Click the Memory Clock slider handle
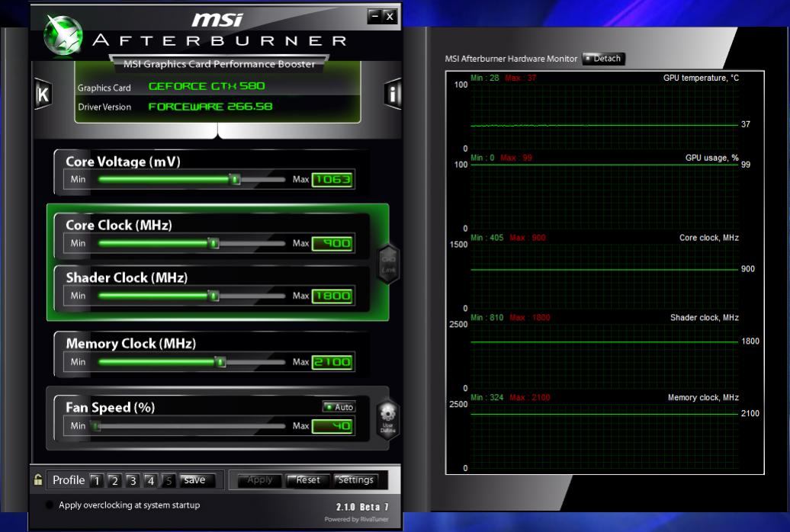Viewport: 790px width, 532px height. tap(220, 362)
